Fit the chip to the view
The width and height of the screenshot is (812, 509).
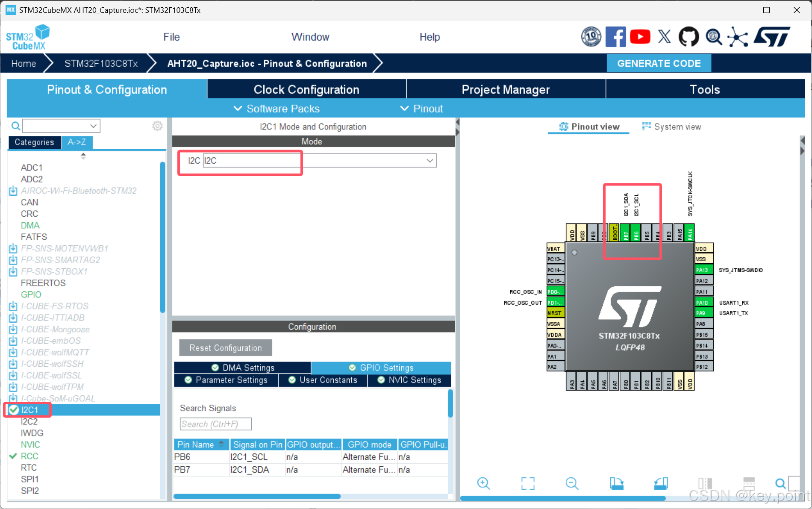528,483
